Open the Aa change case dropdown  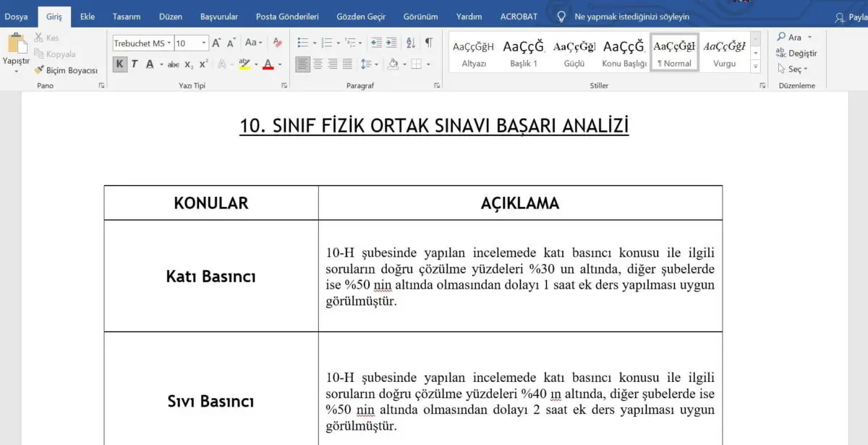(254, 43)
